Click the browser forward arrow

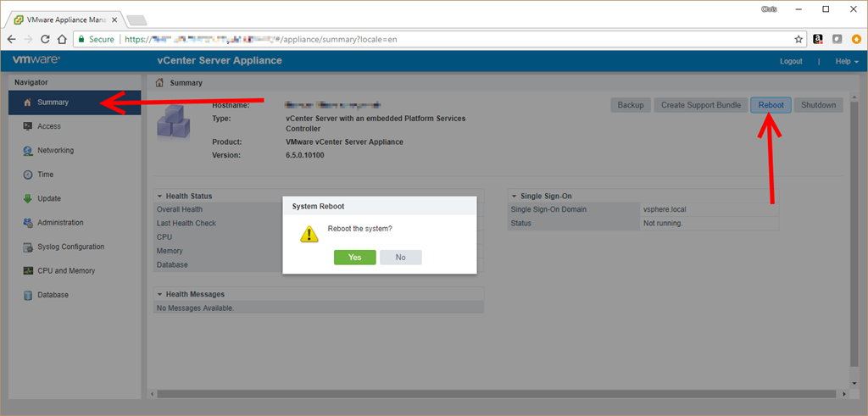coord(29,39)
